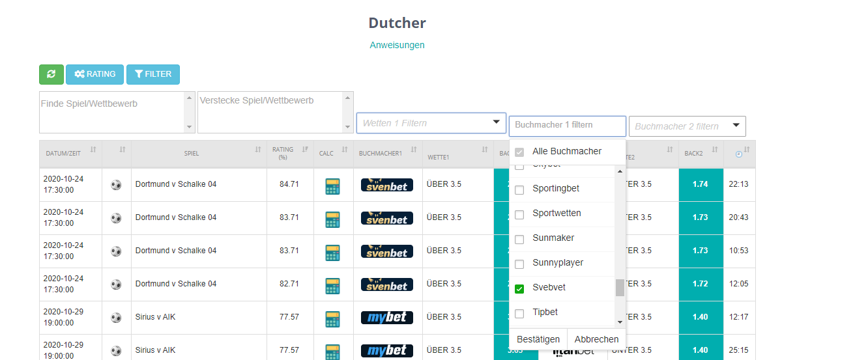
Task: Click the green refresh button
Action: (51, 74)
